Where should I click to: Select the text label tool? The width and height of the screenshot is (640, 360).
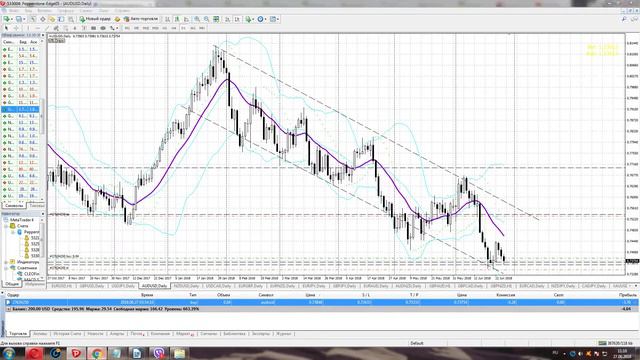pos(84,28)
